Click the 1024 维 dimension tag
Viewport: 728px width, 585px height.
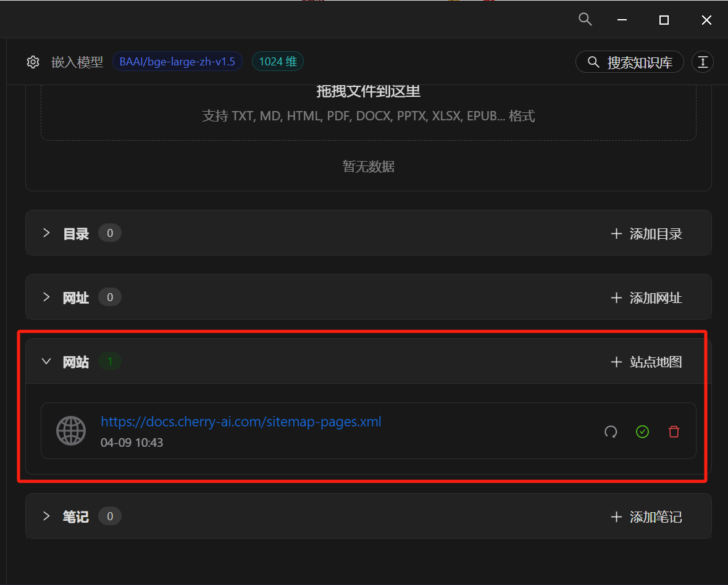278,62
